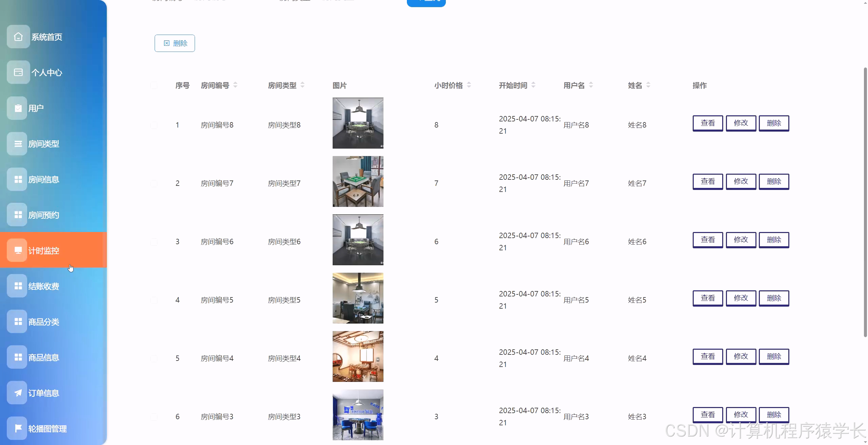The image size is (868, 445).
Task: Toggle the select-all checkbox in table header
Action: click(x=154, y=85)
